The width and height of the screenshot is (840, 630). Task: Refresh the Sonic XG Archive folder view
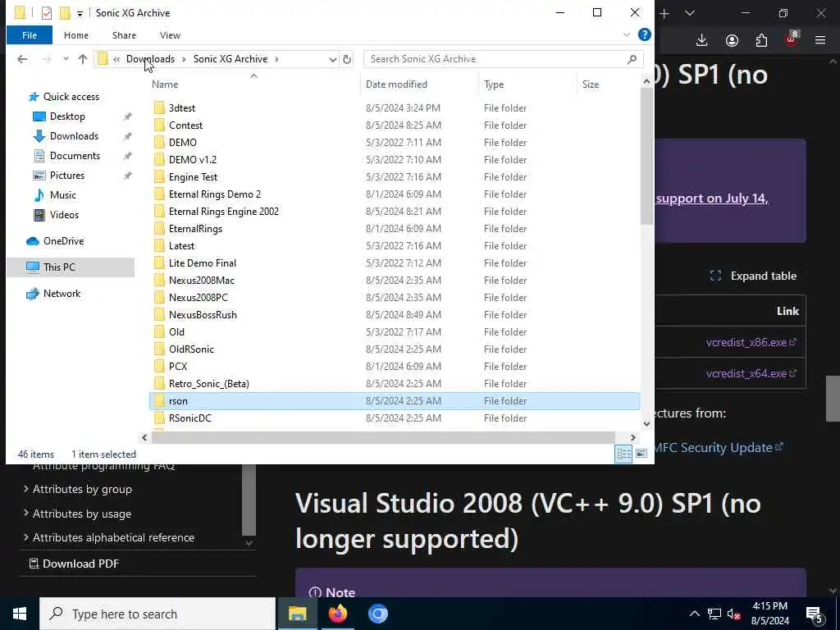347,59
